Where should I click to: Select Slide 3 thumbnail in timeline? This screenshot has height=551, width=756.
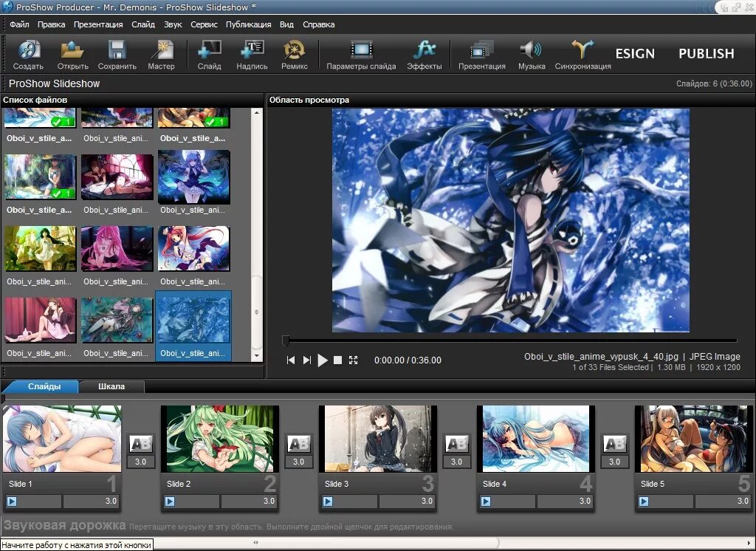click(x=378, y=439)
